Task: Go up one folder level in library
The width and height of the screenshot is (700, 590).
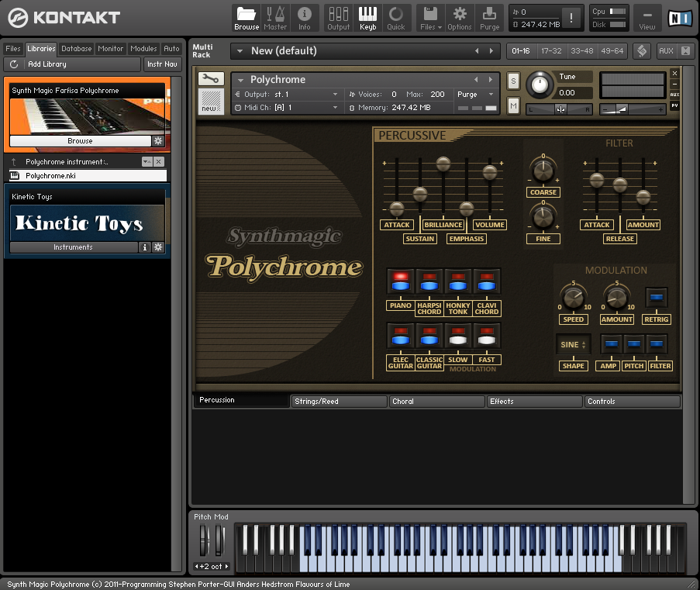Action: [x=14, y=162]
